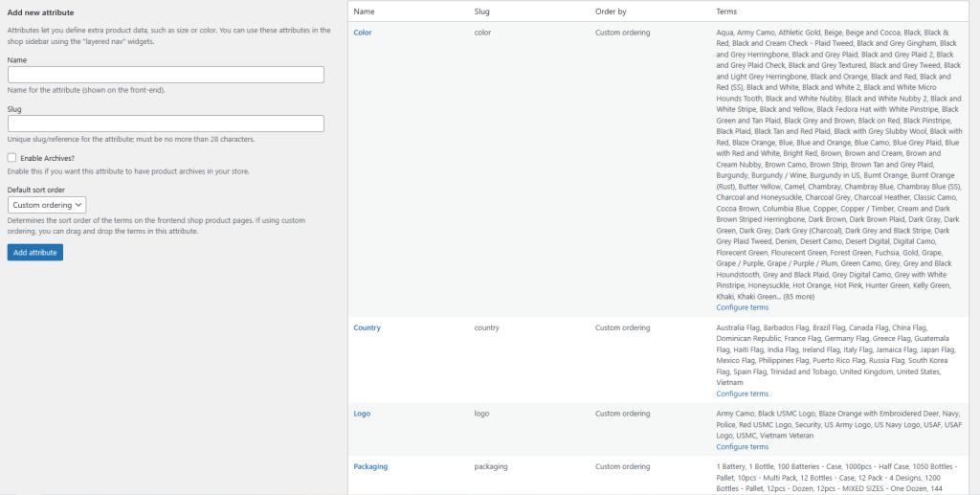Screen dimensions: 980x495
Task: Select the packaging slug cell
Action: coord(491,466)
